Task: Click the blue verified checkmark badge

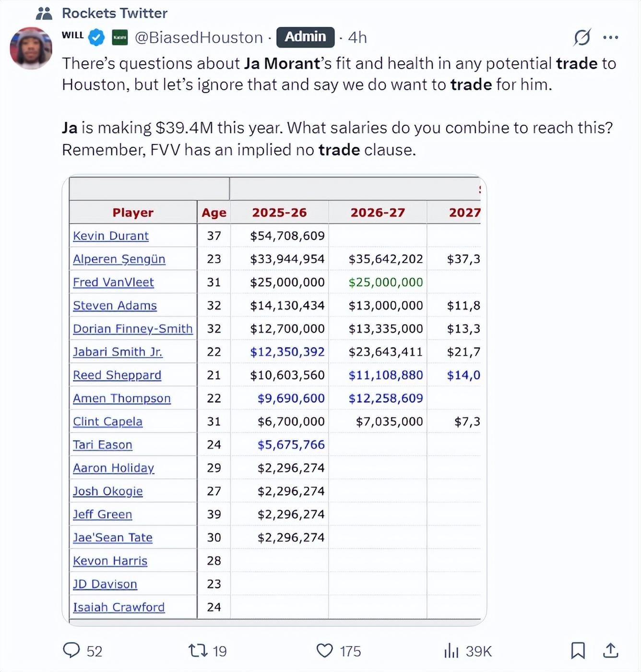Action: point(97,37)
